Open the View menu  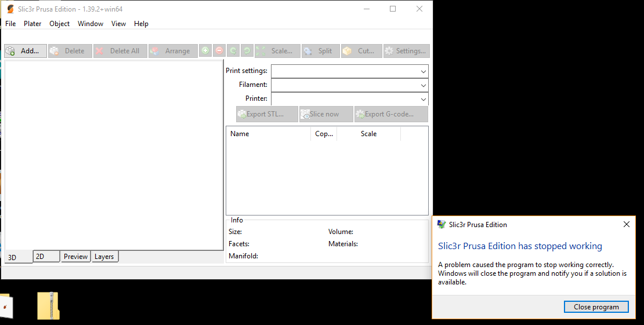(118, 24)
